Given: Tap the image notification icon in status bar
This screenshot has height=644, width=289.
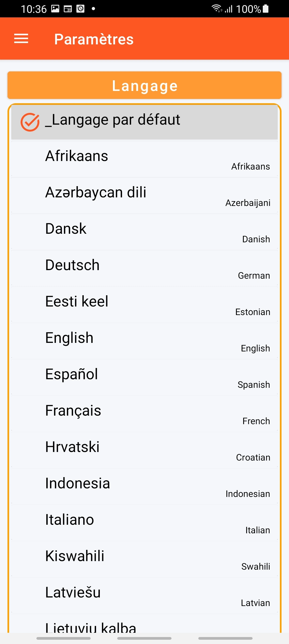Looking at the screenshot, I should pos(55,9).
